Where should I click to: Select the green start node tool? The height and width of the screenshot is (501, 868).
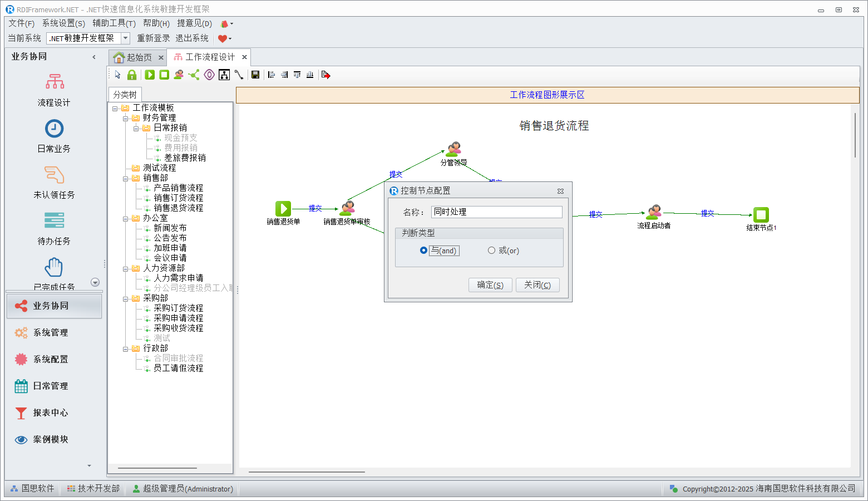coord(150,75)
